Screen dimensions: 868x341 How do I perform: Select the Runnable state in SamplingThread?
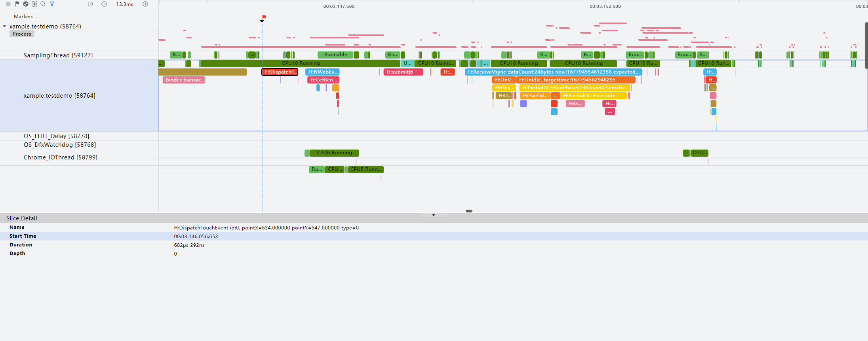(335, 55)
